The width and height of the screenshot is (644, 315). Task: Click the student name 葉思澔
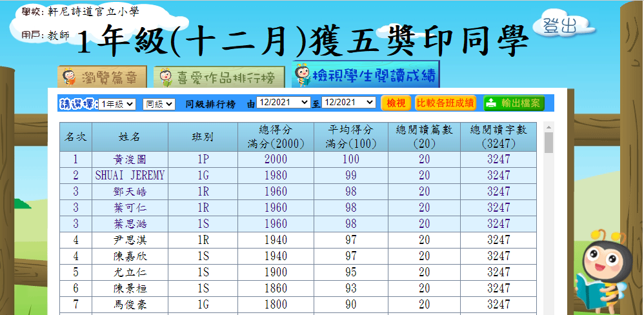130,224
